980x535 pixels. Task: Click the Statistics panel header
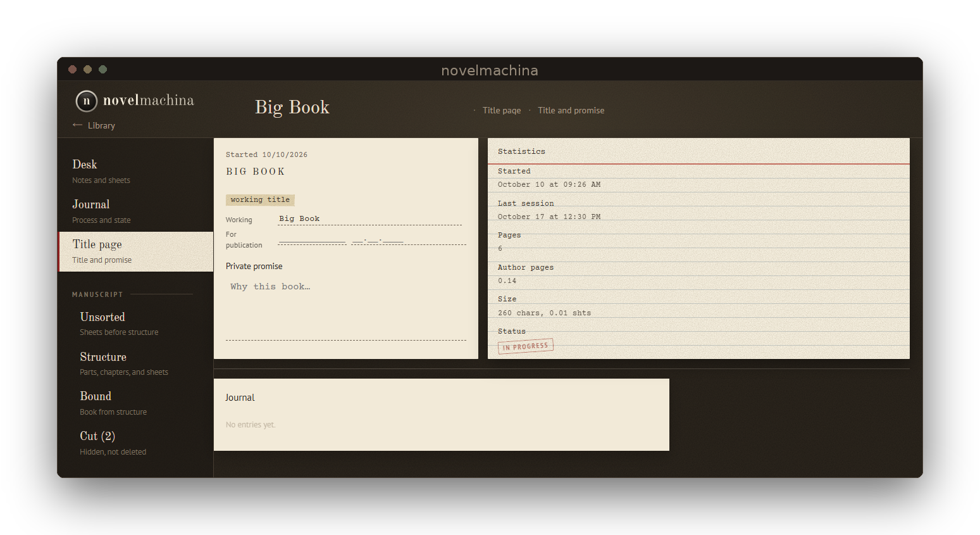point(521,151)
